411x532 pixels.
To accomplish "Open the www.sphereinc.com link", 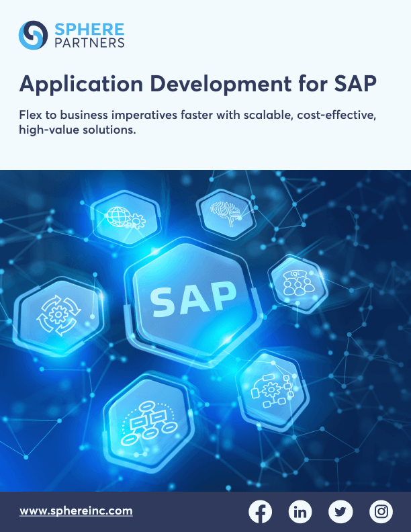I will [x=76, y=511].
